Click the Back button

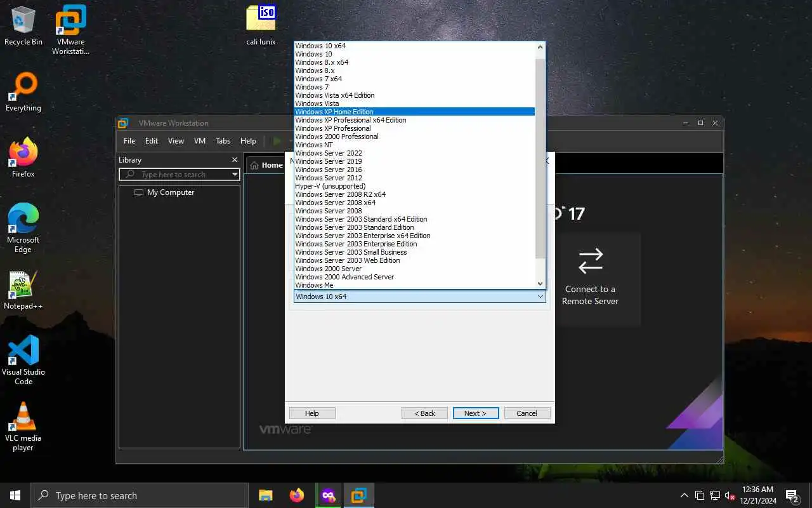425,413
